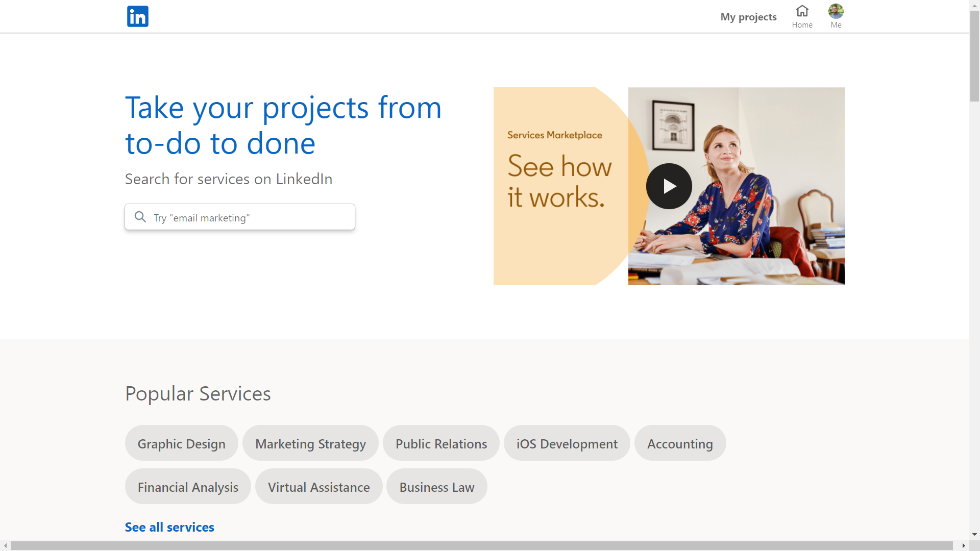The image size is (980, 551).
Task: Open the Business Law service pill
Action: (x=436, y=487)
